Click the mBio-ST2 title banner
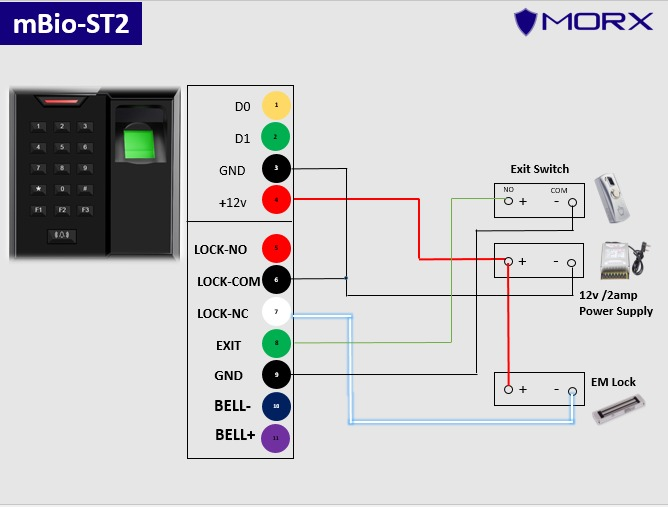668x507 pixels. pyautogui.click(x=70, y=24)
